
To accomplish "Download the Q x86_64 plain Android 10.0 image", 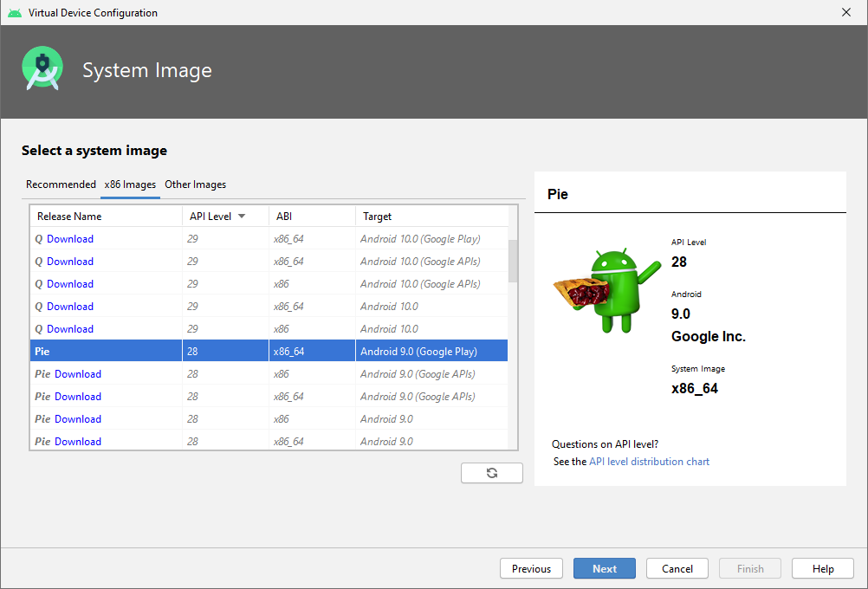I will click(x=70, y=307).
